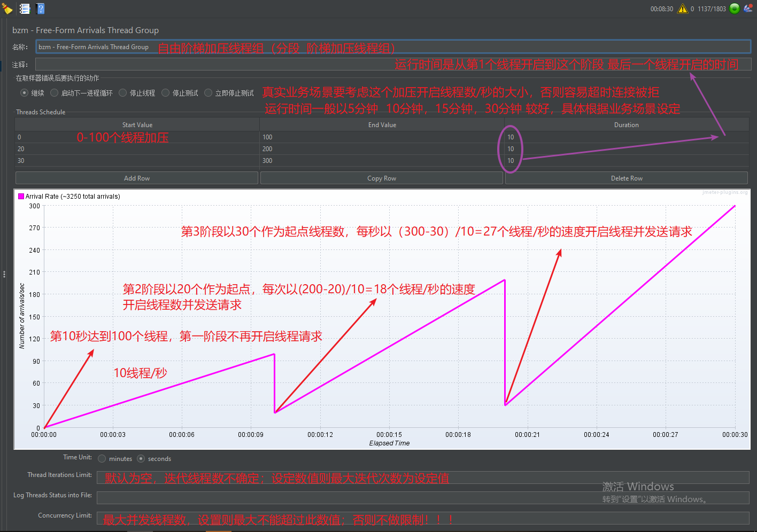Focus the Log Threads Status into File field
757x532 pixels.
pyautogui.click(x=423, y=498)
